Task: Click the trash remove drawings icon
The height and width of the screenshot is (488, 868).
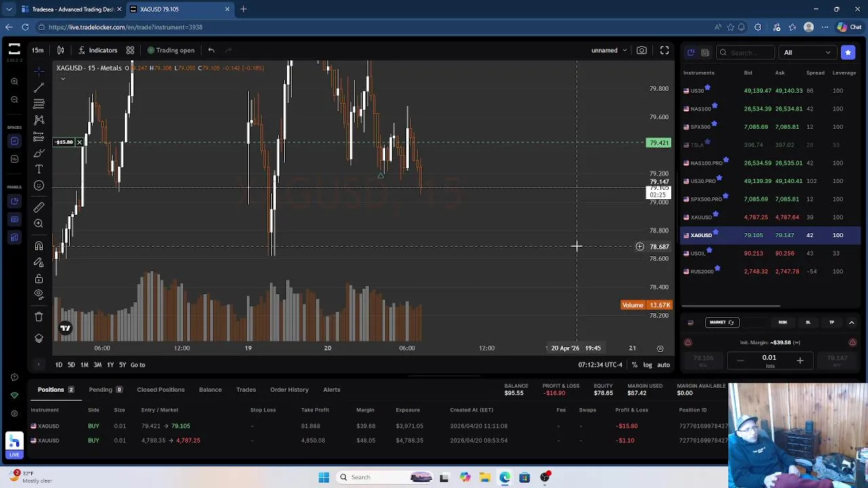Action: (x=39, y=317)
